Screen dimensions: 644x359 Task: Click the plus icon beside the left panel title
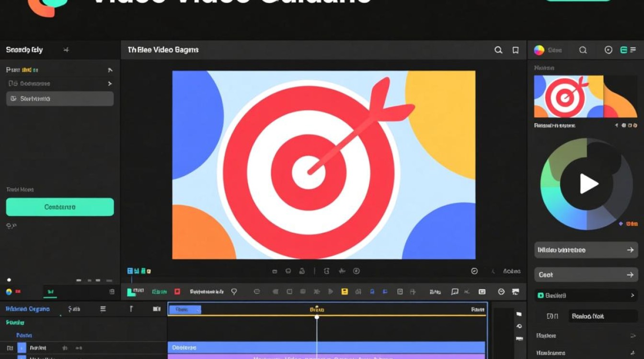[66, 50]
